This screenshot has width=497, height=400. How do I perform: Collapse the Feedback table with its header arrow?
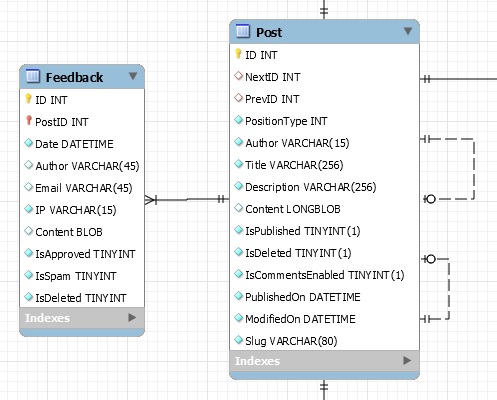click(x=133, y=76)
